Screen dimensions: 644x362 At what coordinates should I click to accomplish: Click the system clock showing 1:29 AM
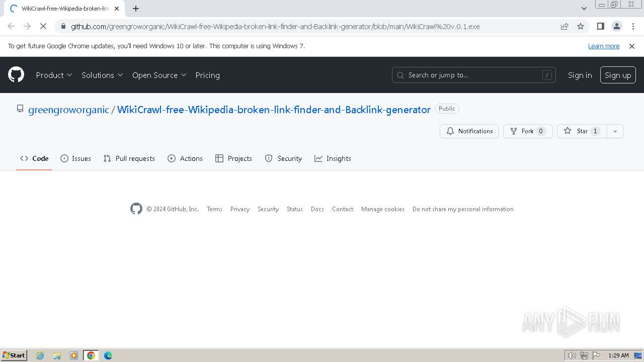coord(618,355)
